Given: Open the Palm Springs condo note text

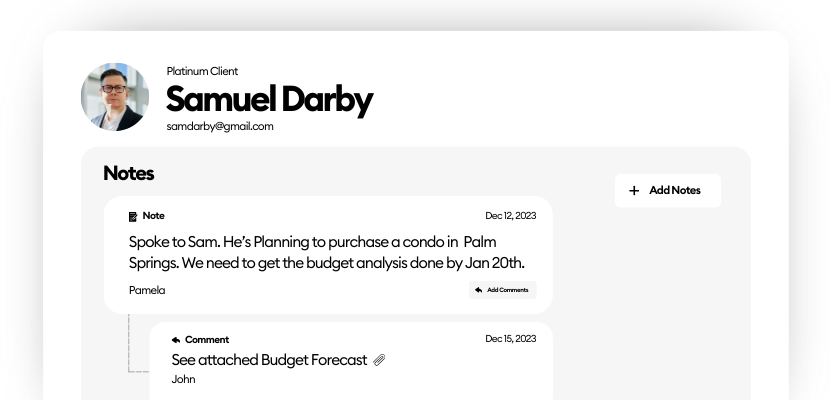Looking at the screenshot, I should [x=326, y=252].
